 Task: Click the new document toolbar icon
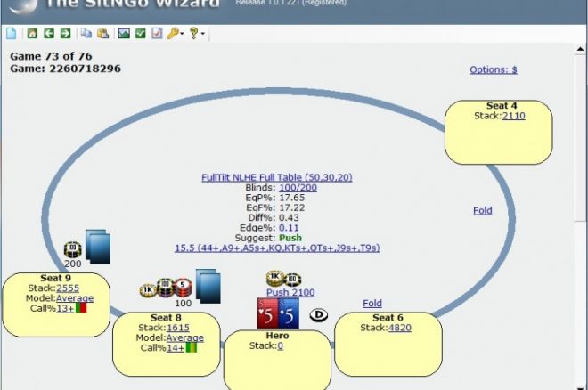pyautogui.click(x=12, y=33)
